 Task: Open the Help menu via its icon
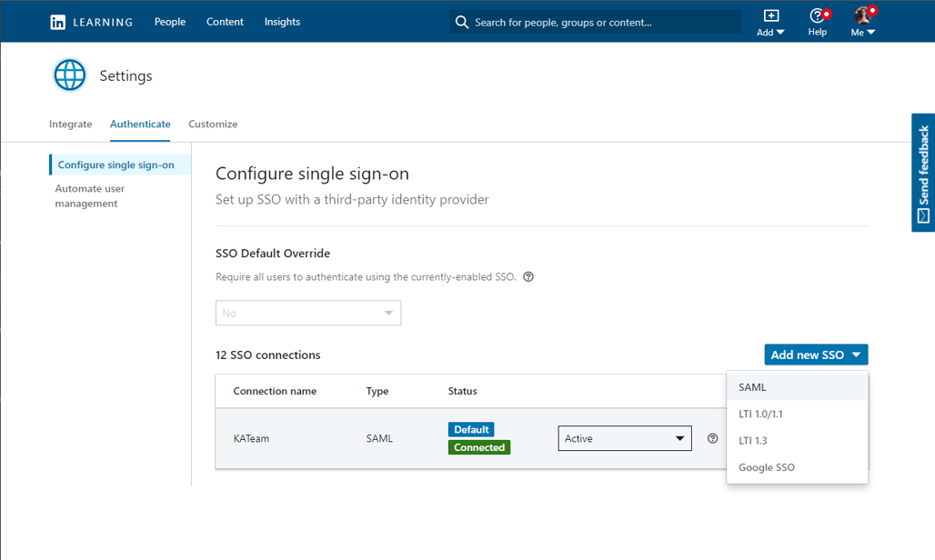pyautogui.click(x=815, y=17)
